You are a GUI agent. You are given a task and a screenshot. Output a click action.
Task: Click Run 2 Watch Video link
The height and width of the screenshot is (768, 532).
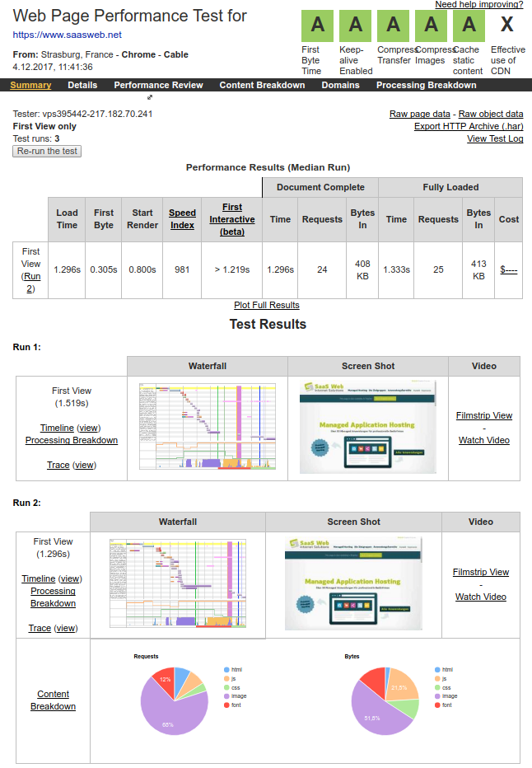click(x=481, y=597)
